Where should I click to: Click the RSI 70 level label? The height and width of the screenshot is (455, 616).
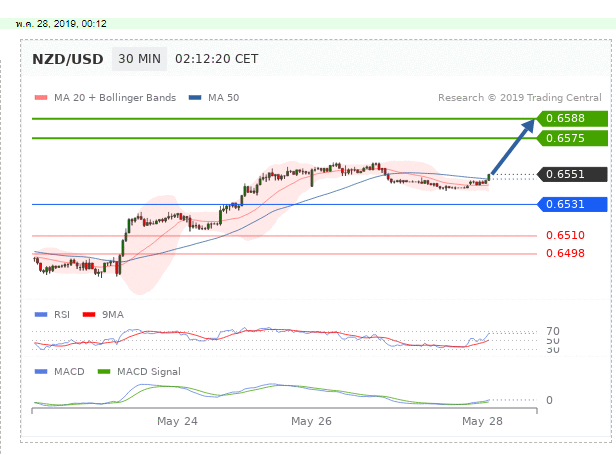click(553, 331)
